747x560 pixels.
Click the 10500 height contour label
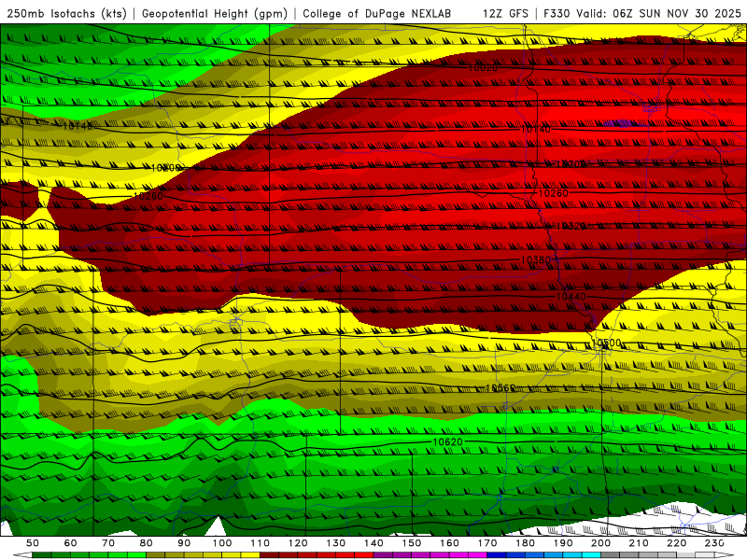(x=606, y=343)
